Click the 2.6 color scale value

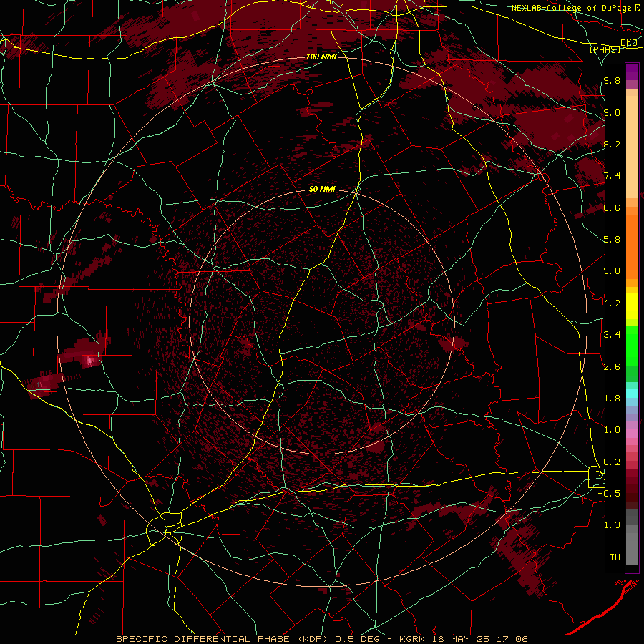[x=612, y=367]
